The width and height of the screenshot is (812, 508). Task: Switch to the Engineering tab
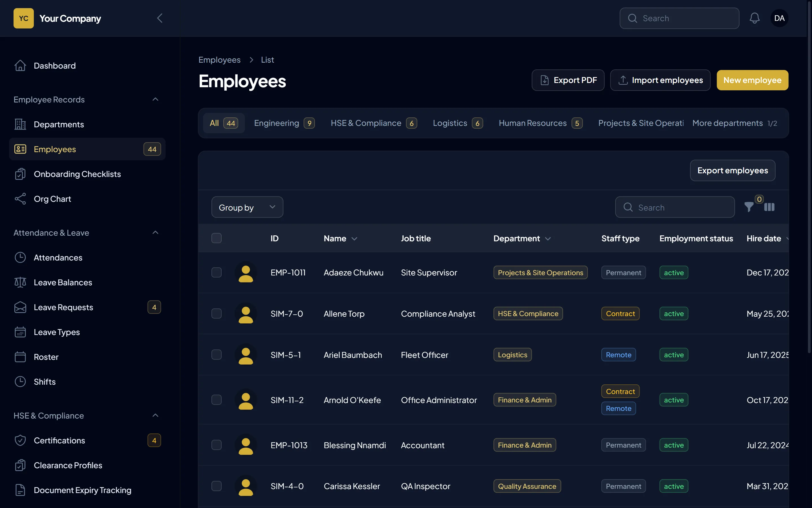coord(284,123)
